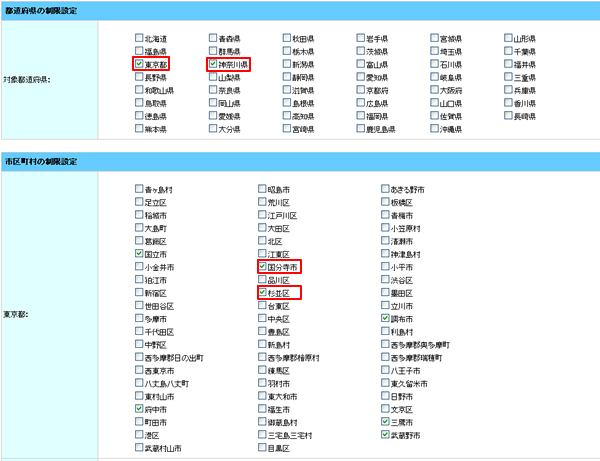Uncheck the 神奈川県 prefecture checkbox

tap(213, 64)
